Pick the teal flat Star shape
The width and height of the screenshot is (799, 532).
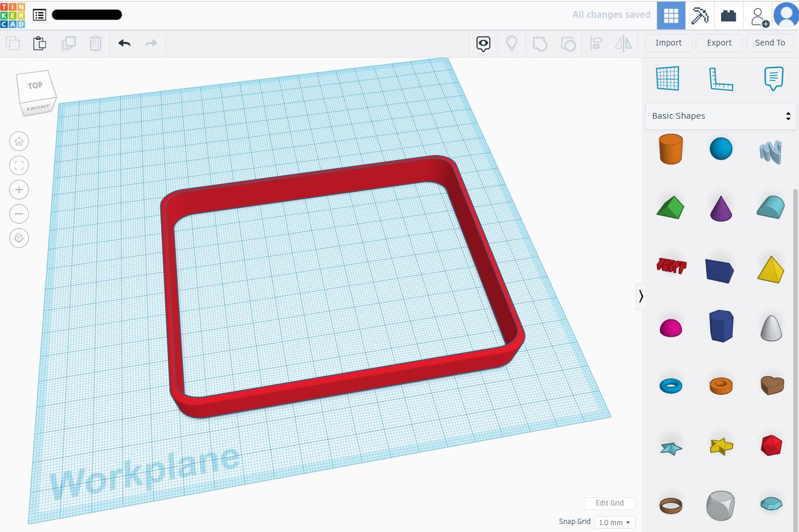tap(671, 448)
